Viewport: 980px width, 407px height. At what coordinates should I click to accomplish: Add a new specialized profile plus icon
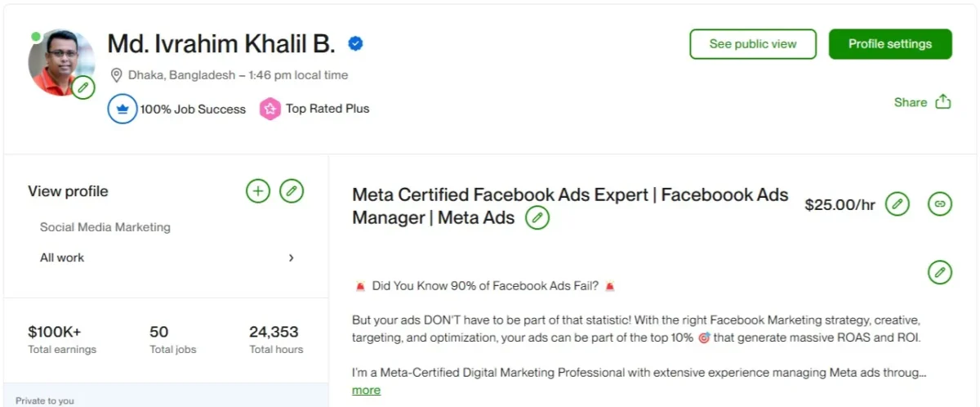pyautogui.click(x=258, y=191)
